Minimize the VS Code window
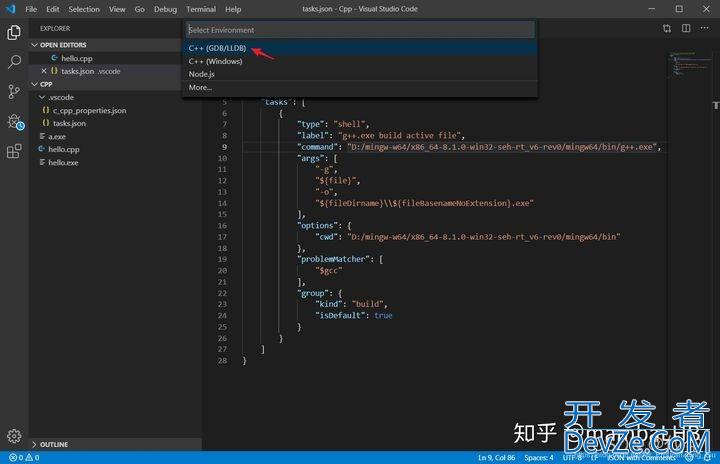720x464 pixels. pyautogui.click(x=652, y=9)
